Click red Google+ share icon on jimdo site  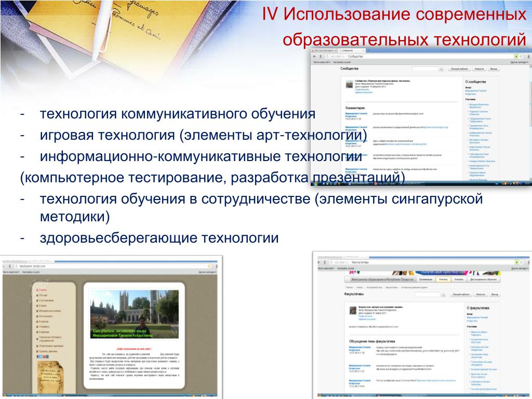(44, 356)
